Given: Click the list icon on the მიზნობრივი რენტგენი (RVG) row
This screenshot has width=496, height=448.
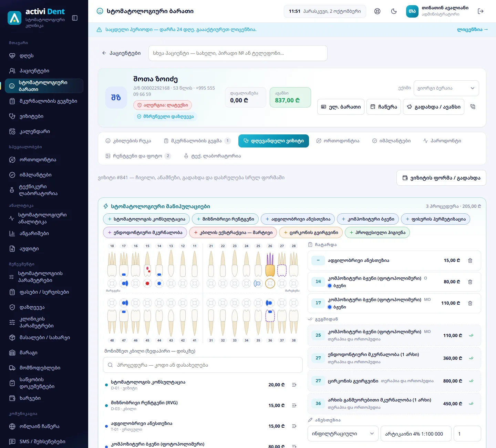Looking at the screenshot, I should (294, 405).
